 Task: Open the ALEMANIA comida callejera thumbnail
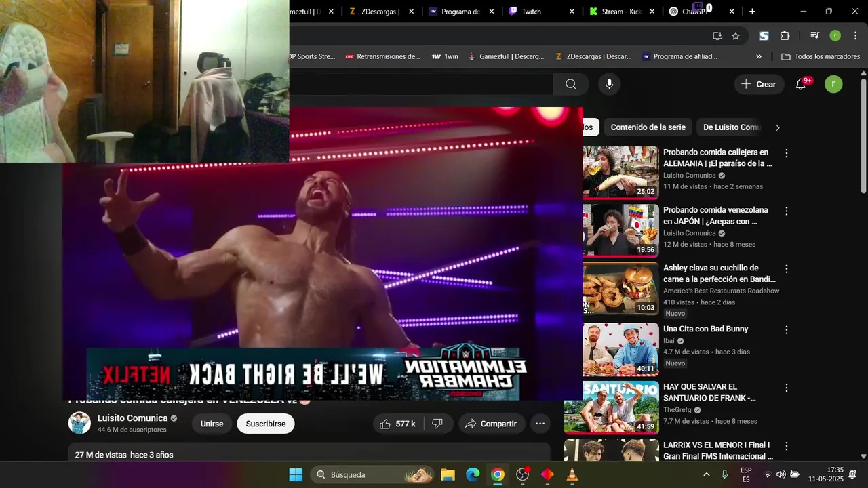[x=620, y=172]
